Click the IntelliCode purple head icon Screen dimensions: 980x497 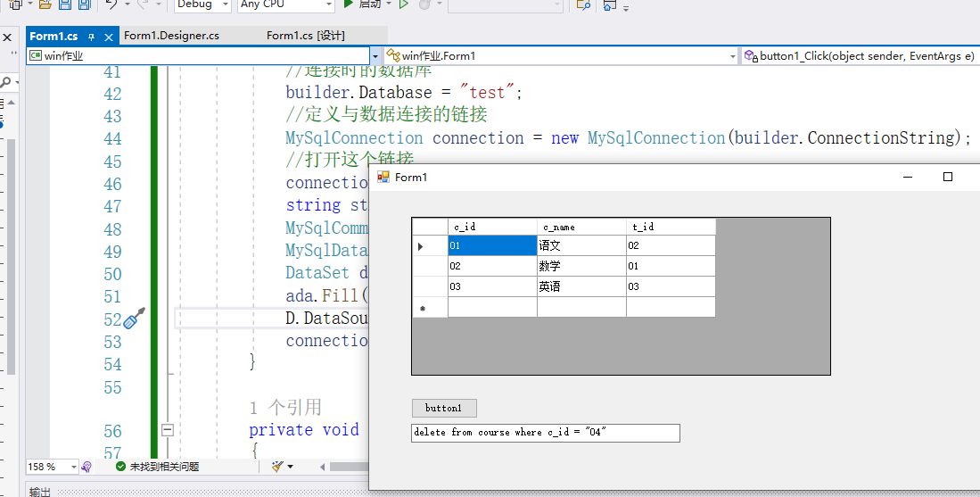coord(86,467)
